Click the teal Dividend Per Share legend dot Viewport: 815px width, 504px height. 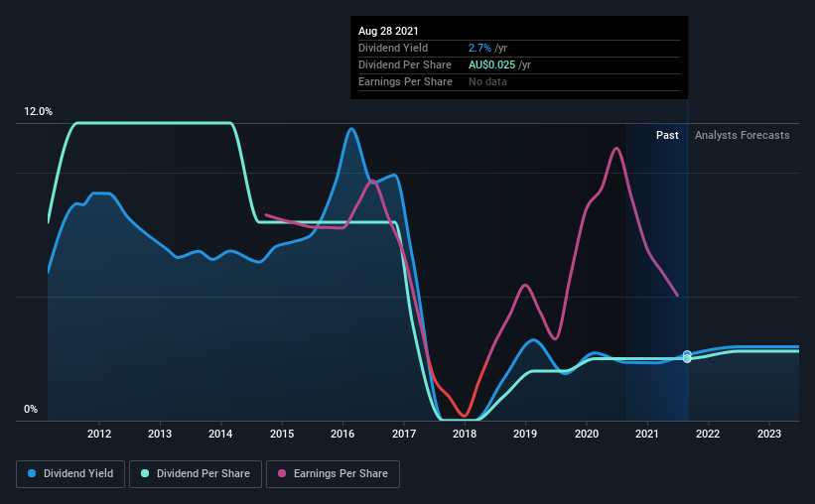pos(145,473)
